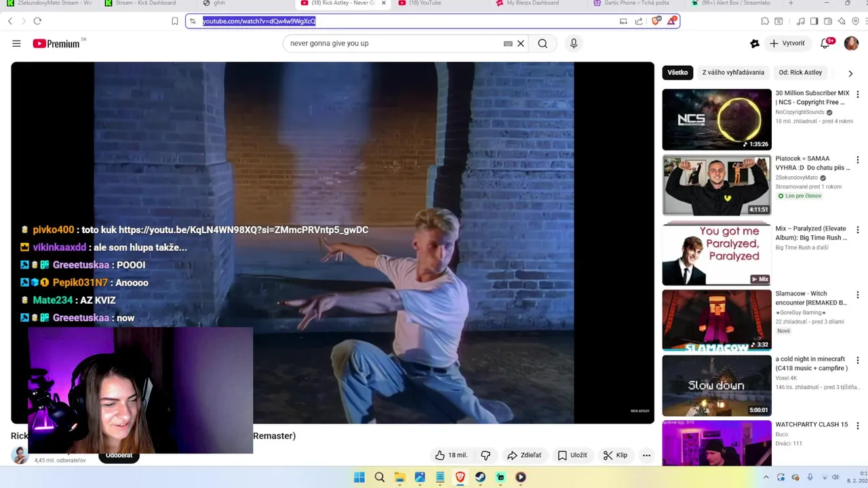Open the Mix – Paralyzed thumbnail

coord(717,253)
